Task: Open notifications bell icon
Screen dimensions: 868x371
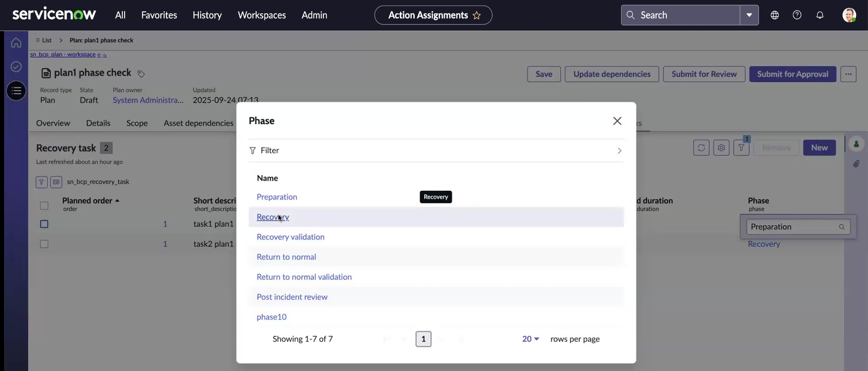Action: 820,15
